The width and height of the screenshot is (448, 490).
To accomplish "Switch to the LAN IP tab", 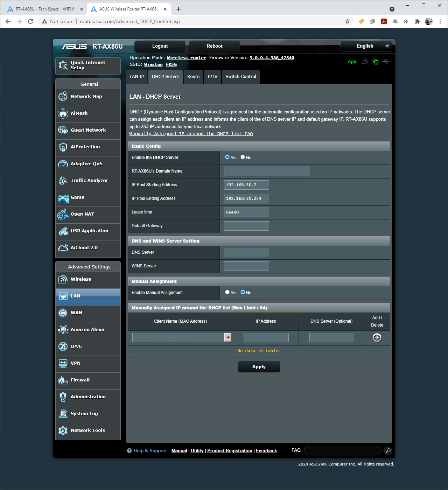I will tap(136, 77).
